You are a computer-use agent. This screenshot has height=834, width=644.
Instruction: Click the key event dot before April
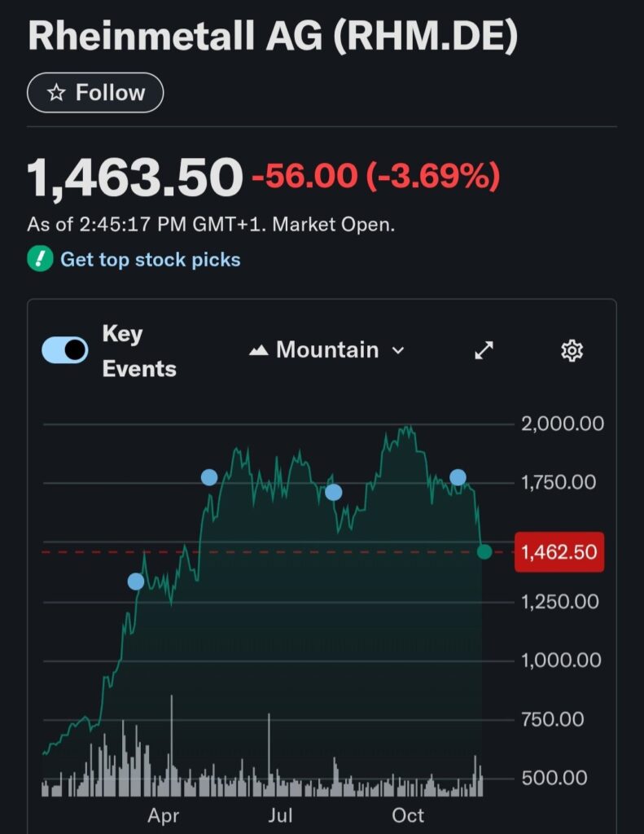coord(136,582)
